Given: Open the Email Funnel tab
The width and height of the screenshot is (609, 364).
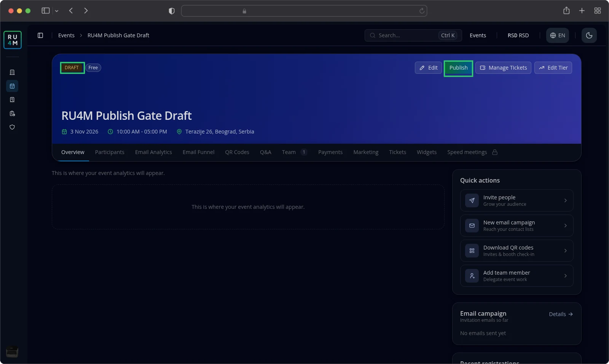Looking at the screenshot, I should click(198, 152).
